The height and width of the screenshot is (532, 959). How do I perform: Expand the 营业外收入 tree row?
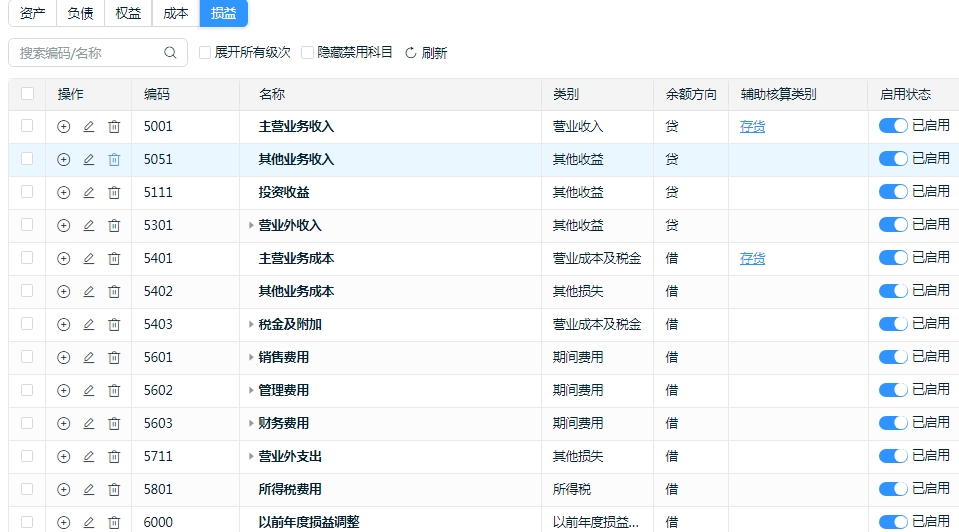251,226
